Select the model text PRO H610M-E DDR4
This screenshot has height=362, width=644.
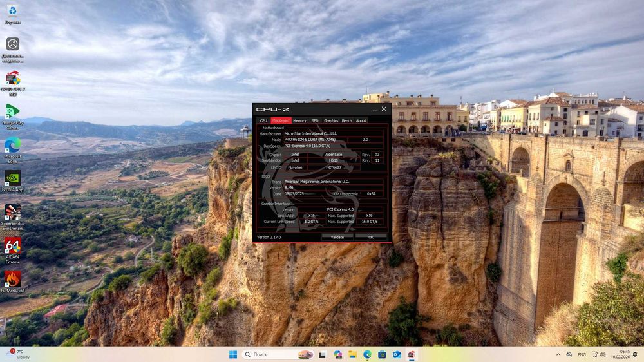(310, 140)
